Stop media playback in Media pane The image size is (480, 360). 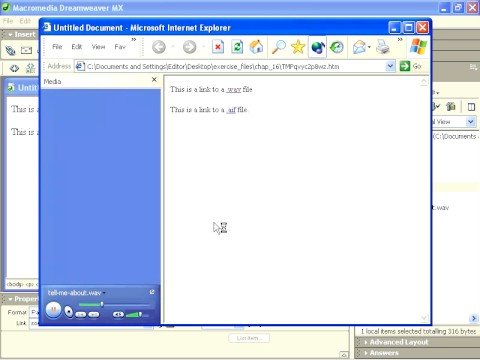click(69, 312)
